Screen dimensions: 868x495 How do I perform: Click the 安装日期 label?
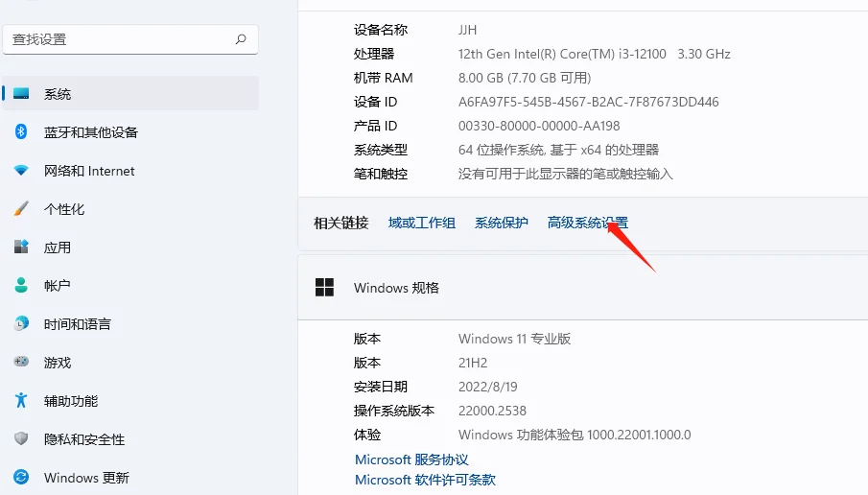(381, 387)
